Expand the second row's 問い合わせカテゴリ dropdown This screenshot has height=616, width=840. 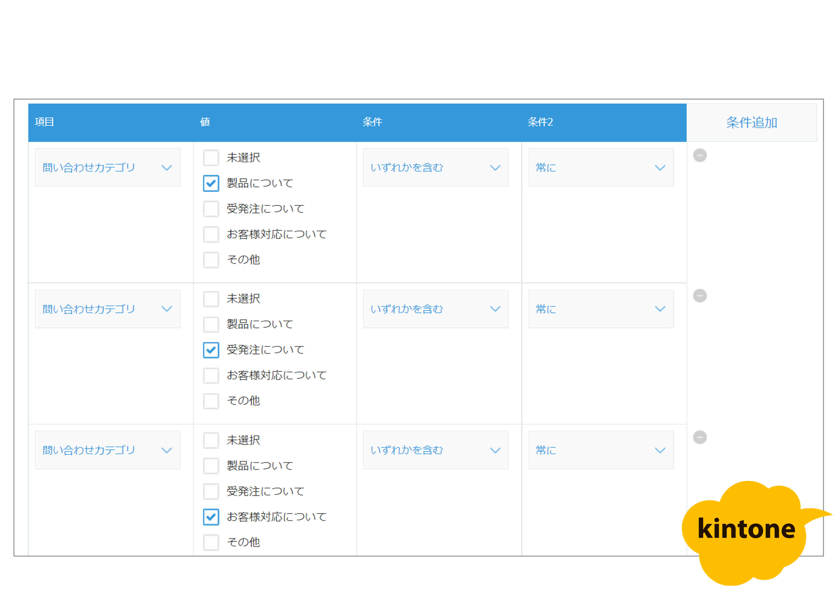tap(107, 309)
